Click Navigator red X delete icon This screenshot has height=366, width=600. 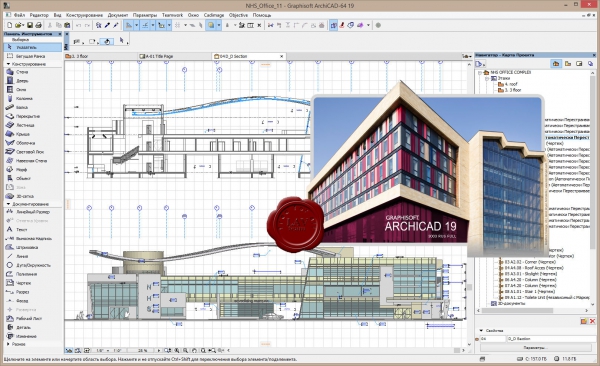[592, 322]
